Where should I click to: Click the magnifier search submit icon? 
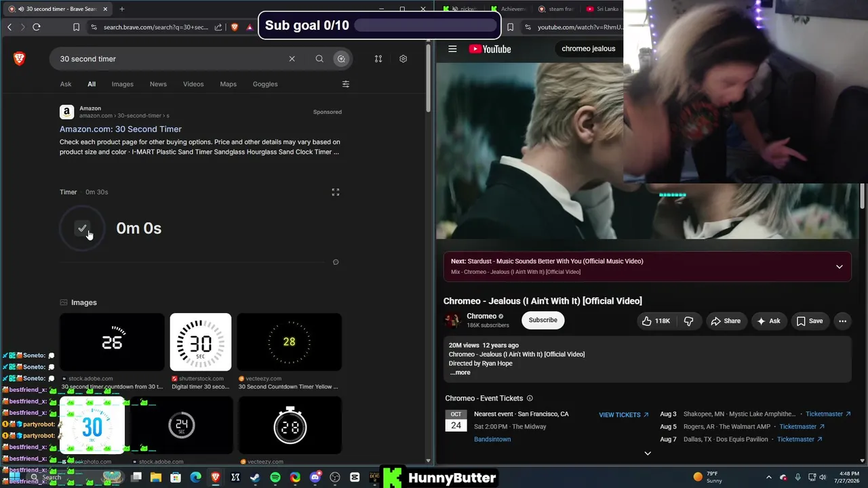click(319, 59)
